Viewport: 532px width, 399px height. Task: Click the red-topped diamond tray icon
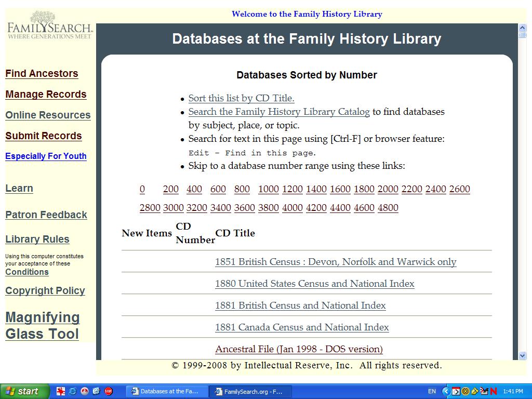click(456, 391)
